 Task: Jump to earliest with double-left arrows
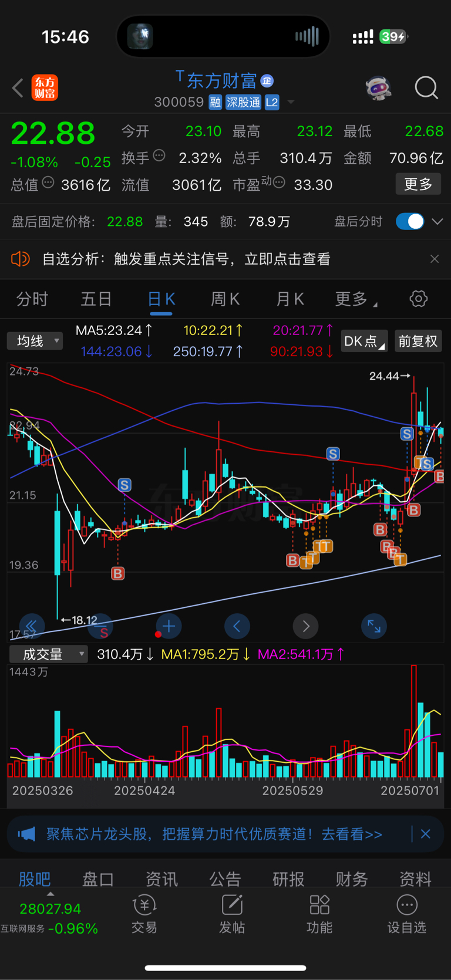(x=32, y=626)
